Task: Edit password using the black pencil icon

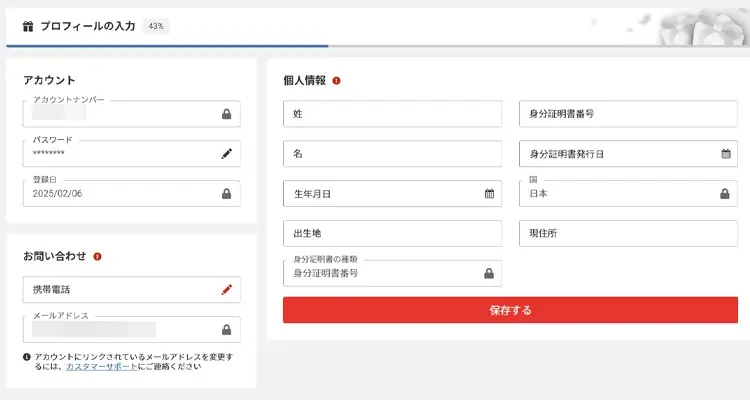Action: [x=227, y=154]
